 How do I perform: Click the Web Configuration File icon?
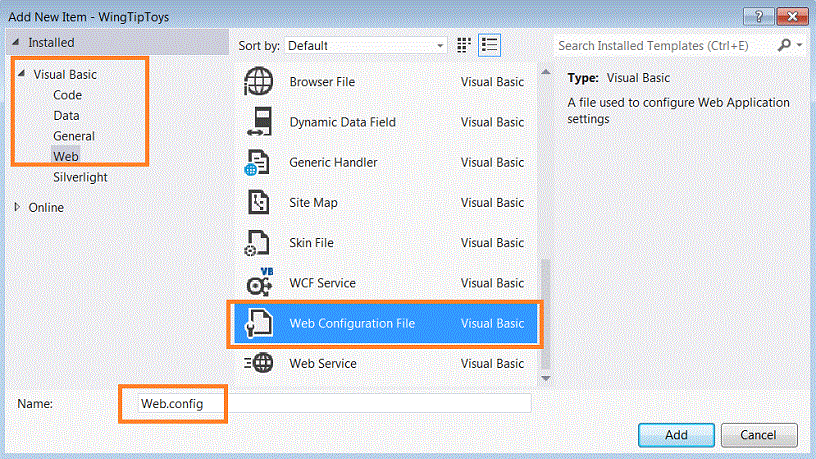[259, 323]
